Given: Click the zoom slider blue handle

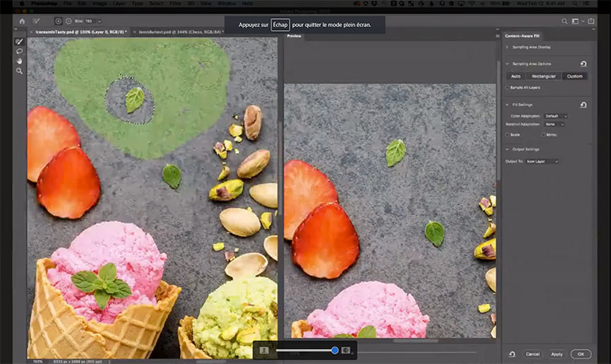Looking at the screenshot, I should pos(335,350).
